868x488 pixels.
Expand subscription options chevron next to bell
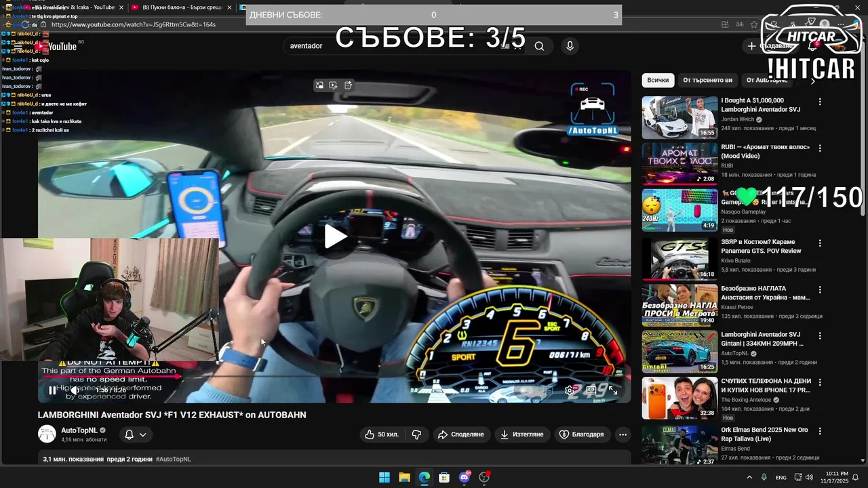click(x=143, y=434)
